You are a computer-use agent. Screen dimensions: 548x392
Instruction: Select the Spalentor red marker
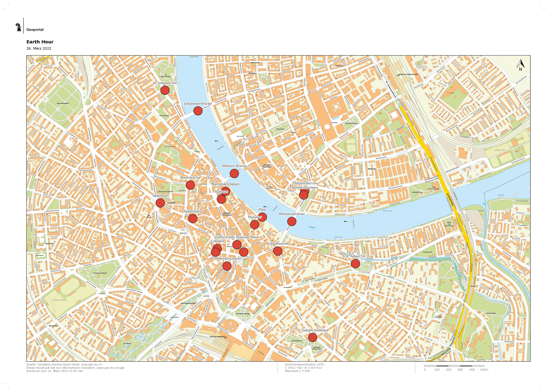pos(160,203)
